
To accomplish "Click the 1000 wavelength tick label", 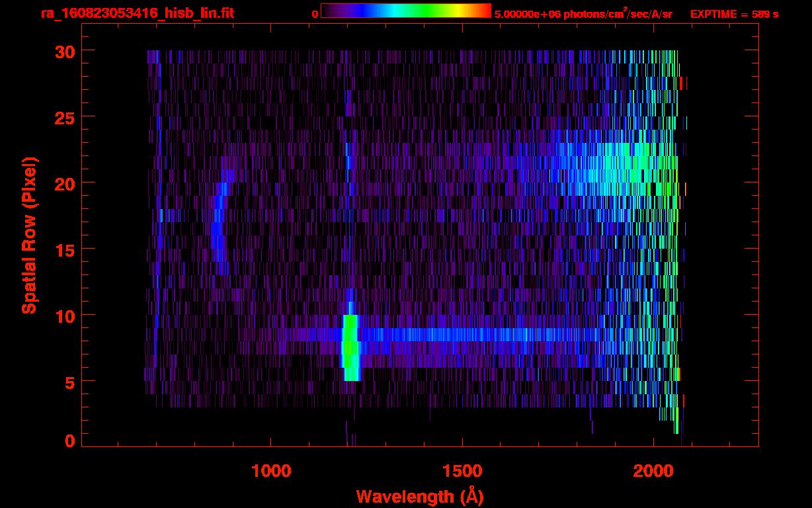I will pos(271,470).
